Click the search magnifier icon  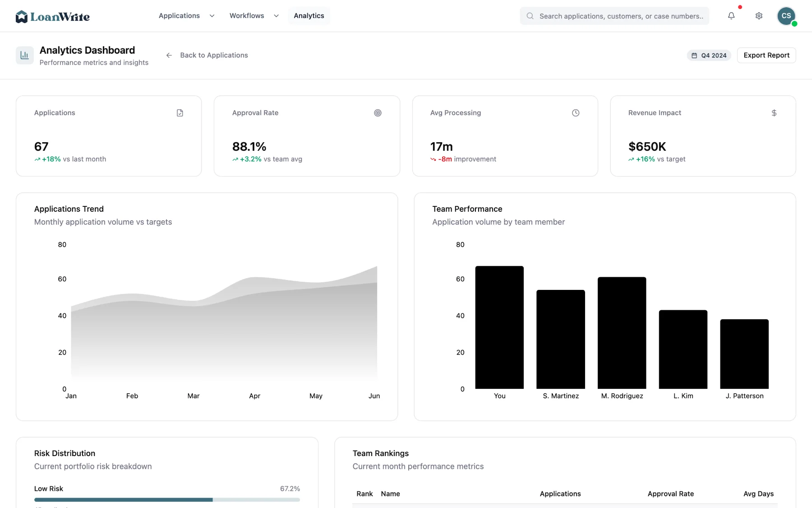point(530,16)
